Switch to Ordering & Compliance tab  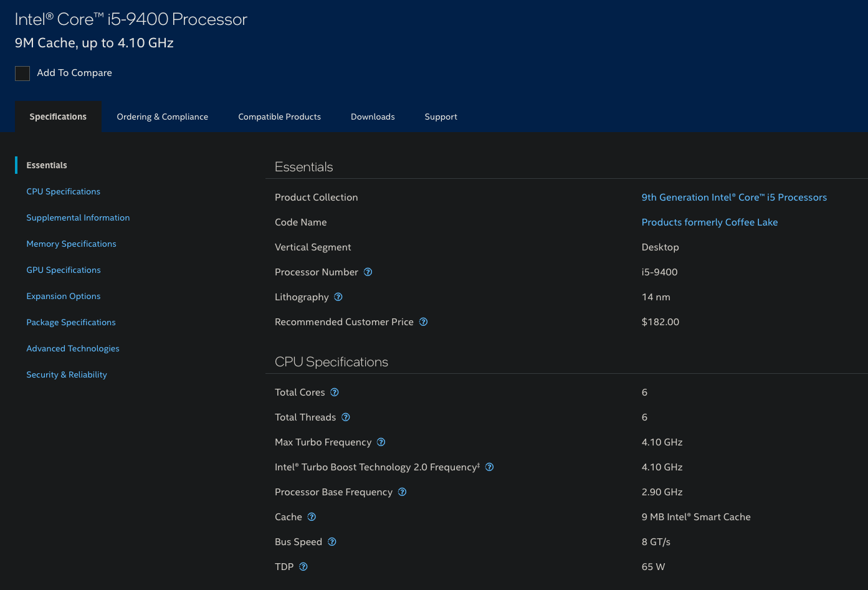[x=163, y=117]
